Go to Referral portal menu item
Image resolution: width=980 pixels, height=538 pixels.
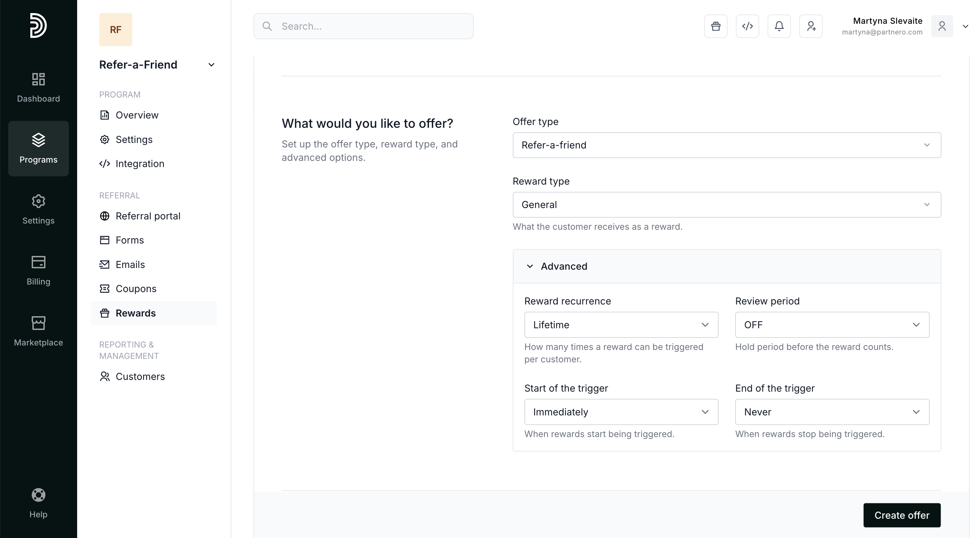(148, 216)
